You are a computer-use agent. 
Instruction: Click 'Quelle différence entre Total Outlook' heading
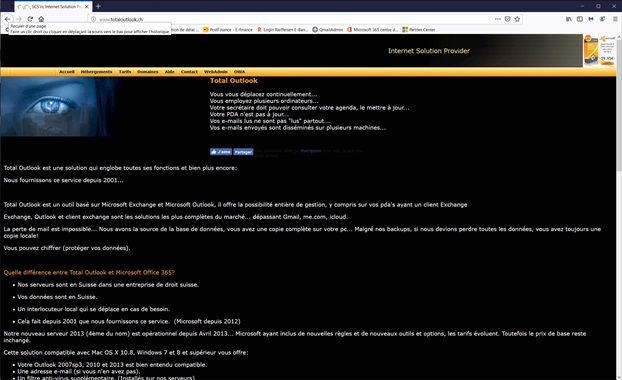(89, 273)
